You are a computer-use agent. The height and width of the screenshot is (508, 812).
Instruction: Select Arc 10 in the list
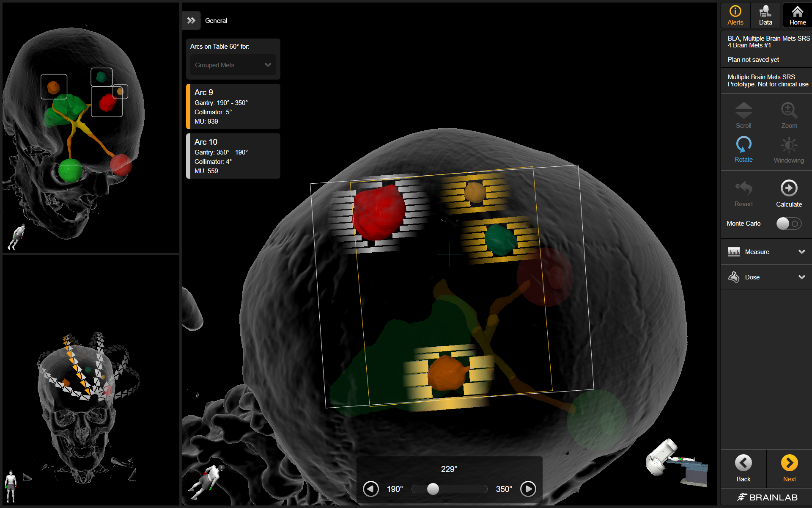coord(233,156)
